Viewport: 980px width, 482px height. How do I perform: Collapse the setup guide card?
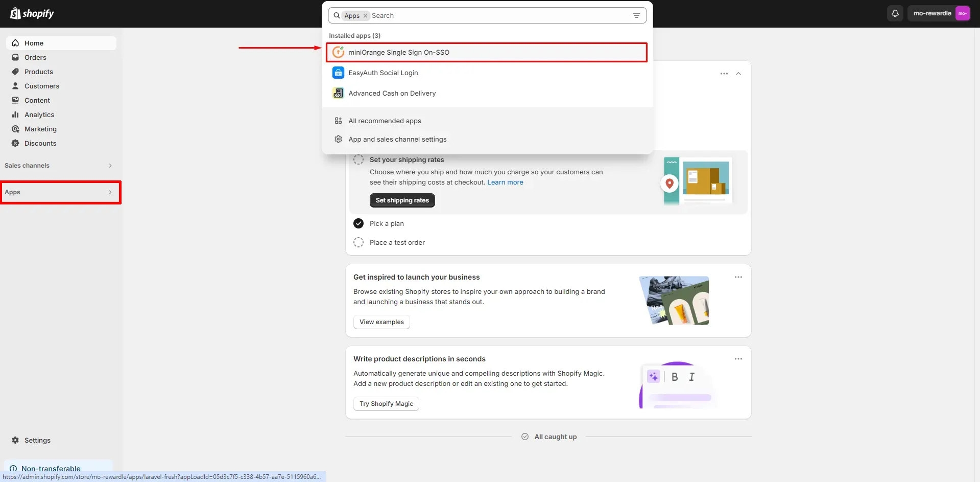[738, 74]
